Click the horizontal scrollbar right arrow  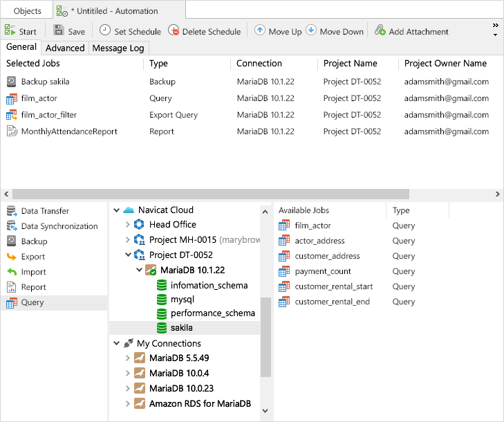[498, 194]
